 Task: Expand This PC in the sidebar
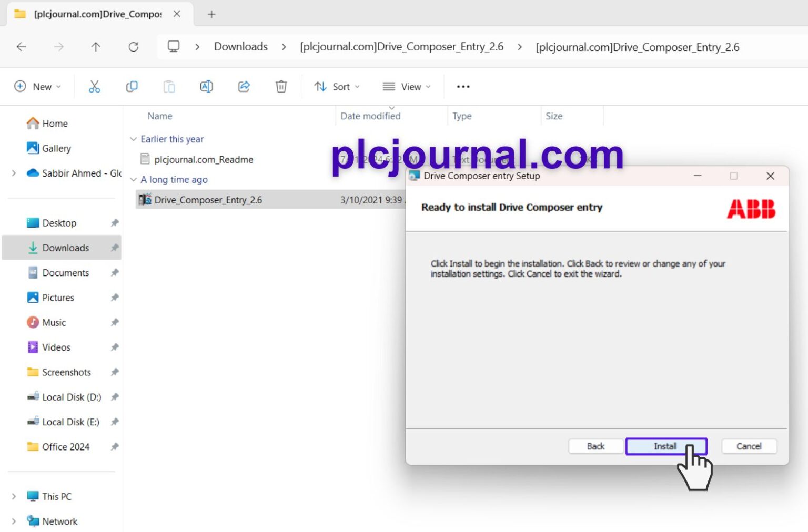[x=14, y=496]
